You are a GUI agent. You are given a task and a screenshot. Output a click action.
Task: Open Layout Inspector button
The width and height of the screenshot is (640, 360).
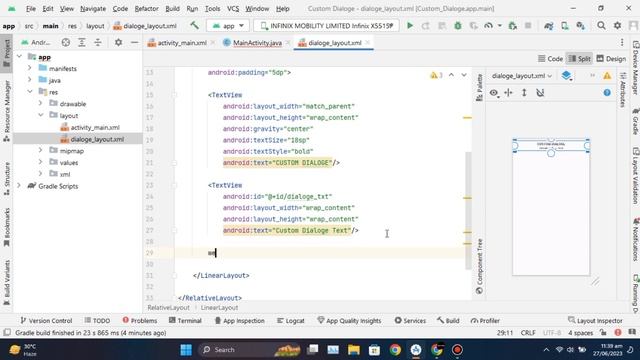[x=595, y=321]
